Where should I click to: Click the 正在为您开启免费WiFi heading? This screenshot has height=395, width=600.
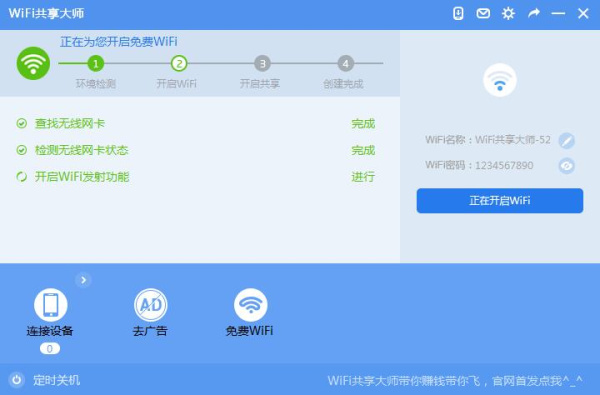[119, 41]
